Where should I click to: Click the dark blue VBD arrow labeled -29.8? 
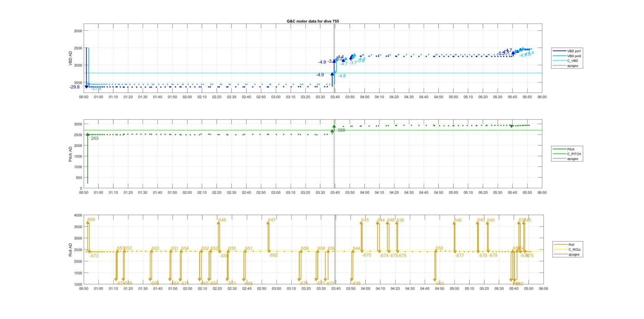pyautogui.click(x=86, y=67)
